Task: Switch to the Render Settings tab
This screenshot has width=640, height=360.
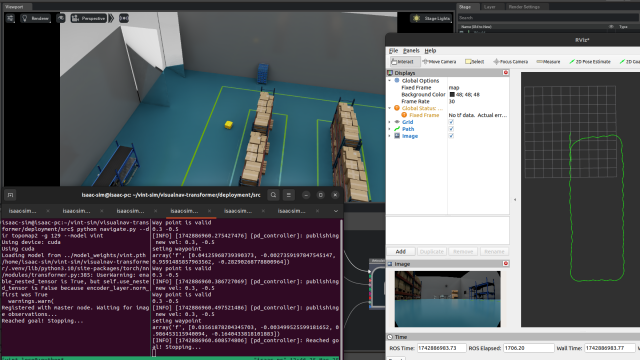Action: [x=524, y=7]
